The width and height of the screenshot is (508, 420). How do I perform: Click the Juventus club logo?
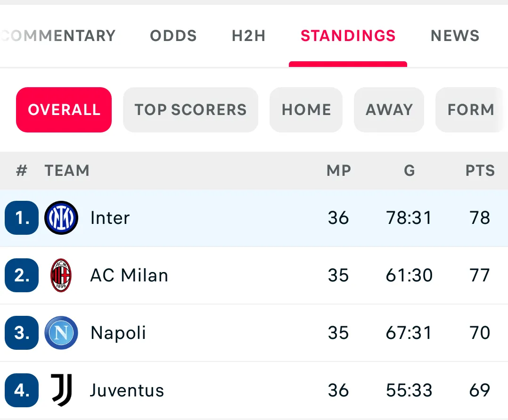tap(61, 390)
